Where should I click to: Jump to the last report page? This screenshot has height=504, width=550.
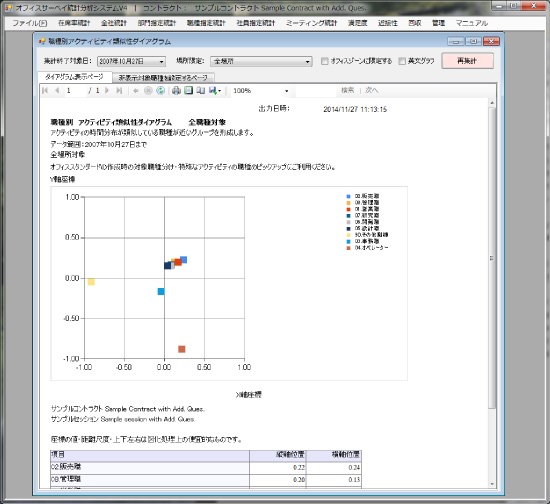click(119, 90)
